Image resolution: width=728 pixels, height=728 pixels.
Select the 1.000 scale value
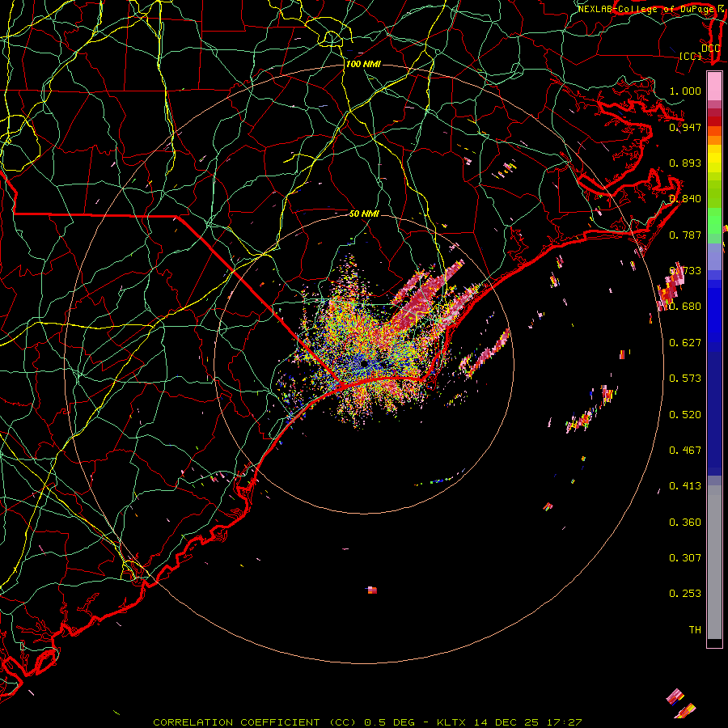coord(685,91)
